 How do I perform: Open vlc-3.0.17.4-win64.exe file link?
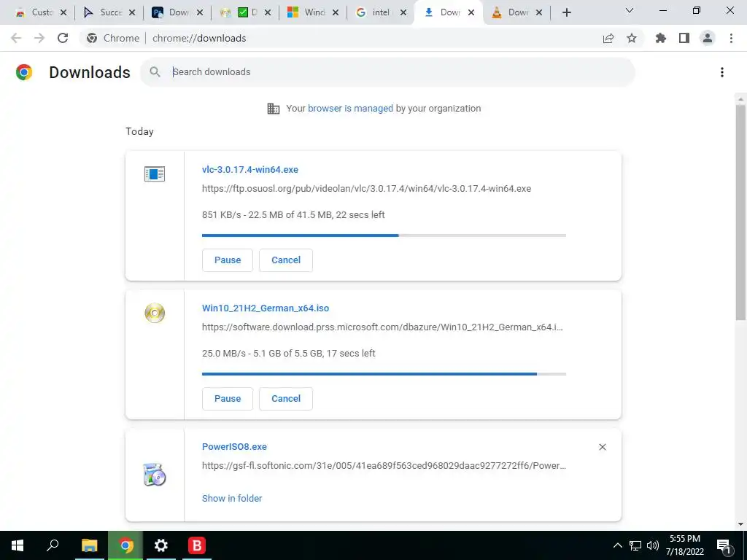pos(250,169)
